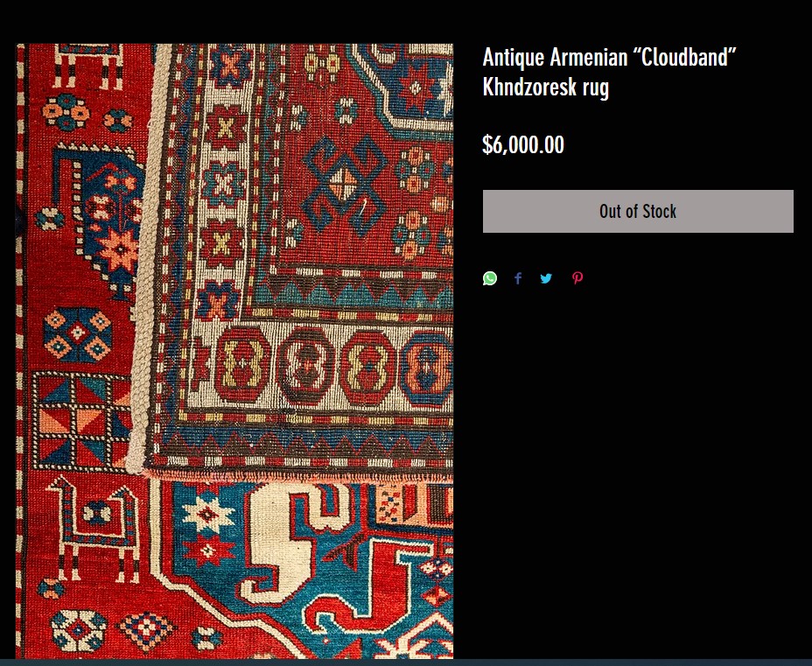
Task: Tweet this rug using Twitter icon
Action: coord(546,278)
